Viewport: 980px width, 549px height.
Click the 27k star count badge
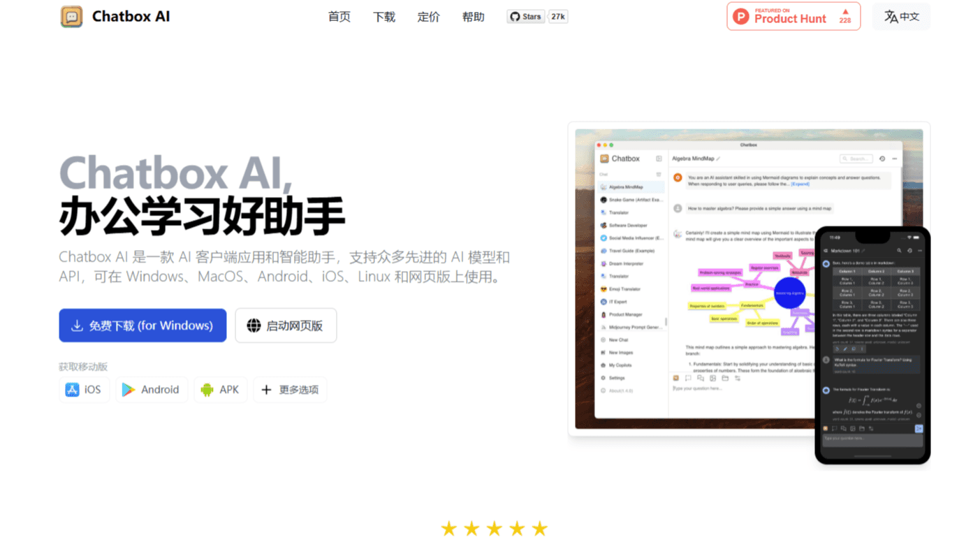(558, 17)
